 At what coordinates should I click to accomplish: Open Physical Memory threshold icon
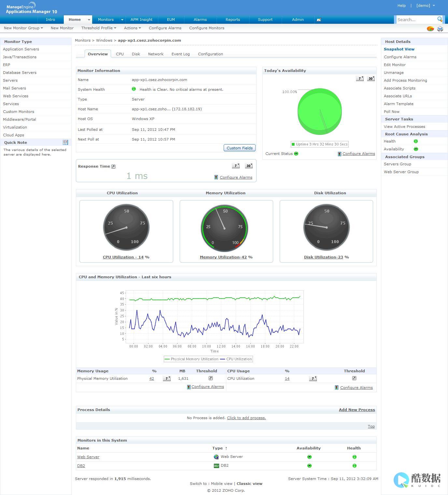211,378
